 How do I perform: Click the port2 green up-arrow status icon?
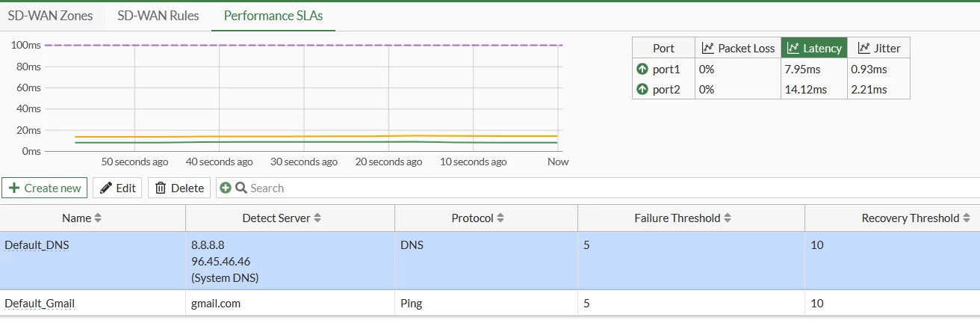[x=642, y=89]
